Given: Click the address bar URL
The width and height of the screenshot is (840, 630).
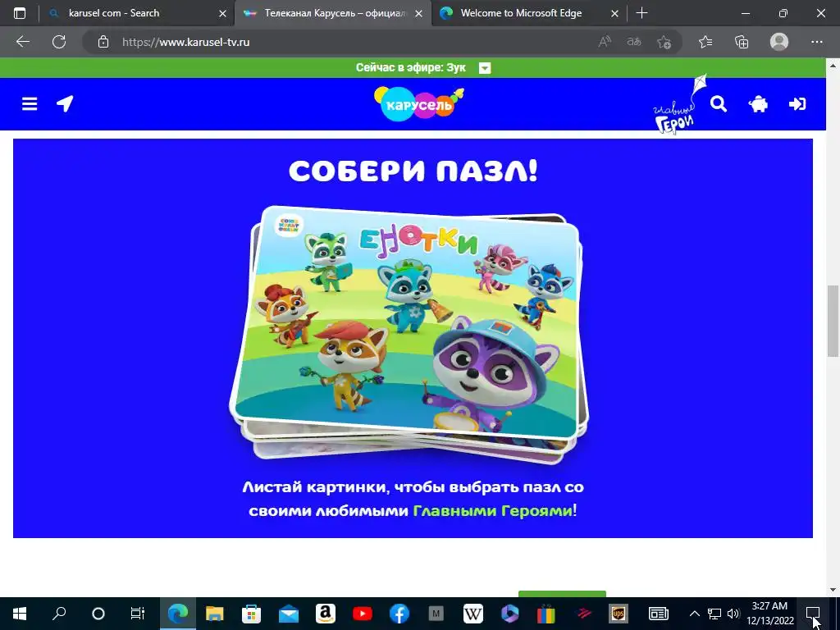Looking at the screenshot, I should point(186,42).
